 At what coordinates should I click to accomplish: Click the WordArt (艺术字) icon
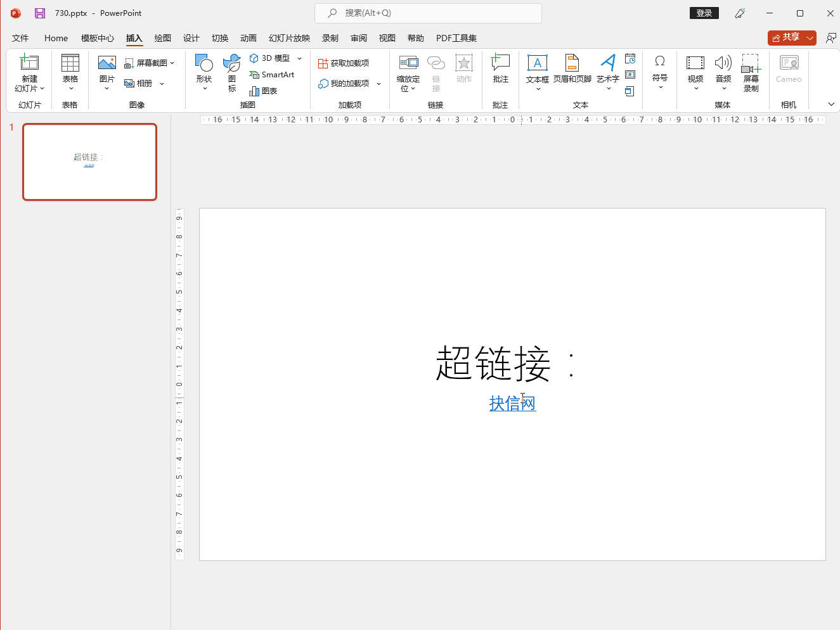click(x=608, y=63)
